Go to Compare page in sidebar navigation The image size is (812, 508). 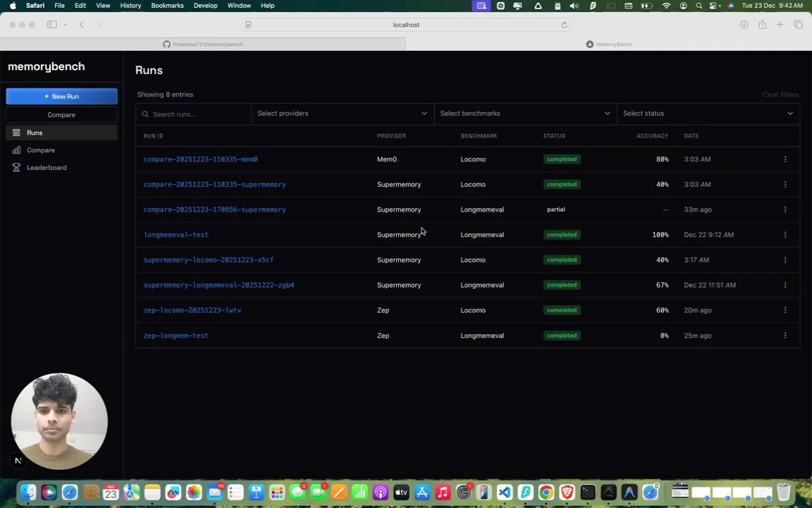click(x=61, y=150)
